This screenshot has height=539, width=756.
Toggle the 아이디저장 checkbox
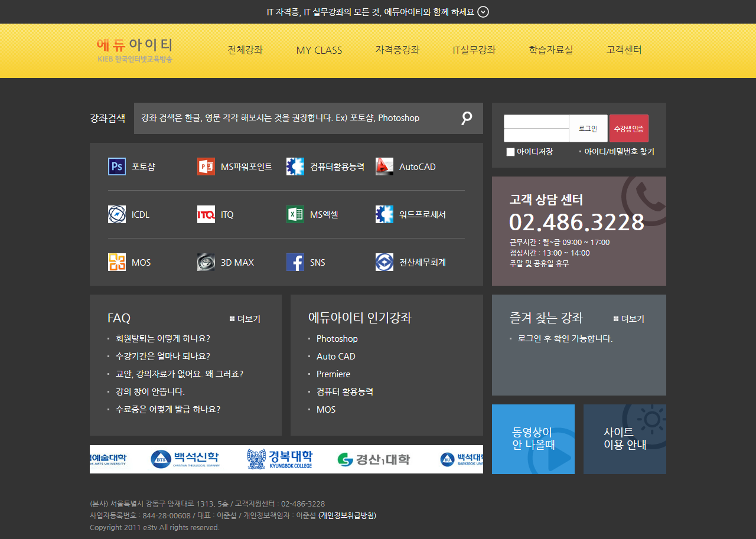(x=510, y=152)
